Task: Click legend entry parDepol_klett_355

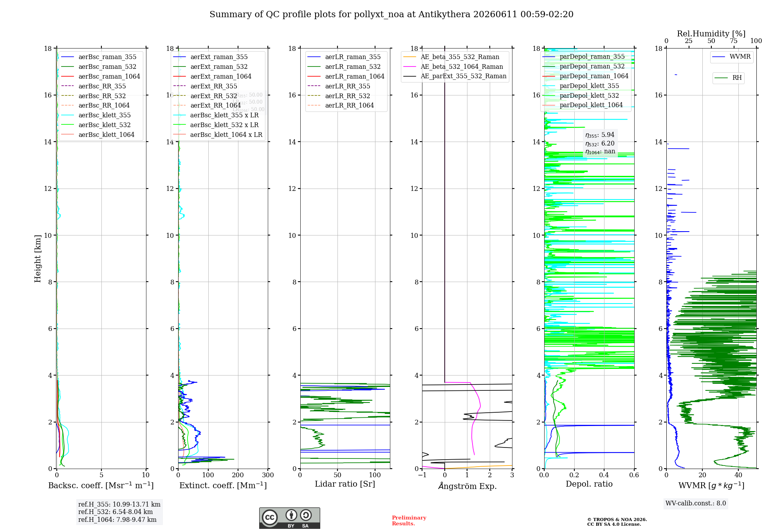Action: click(x=581, y=86)
